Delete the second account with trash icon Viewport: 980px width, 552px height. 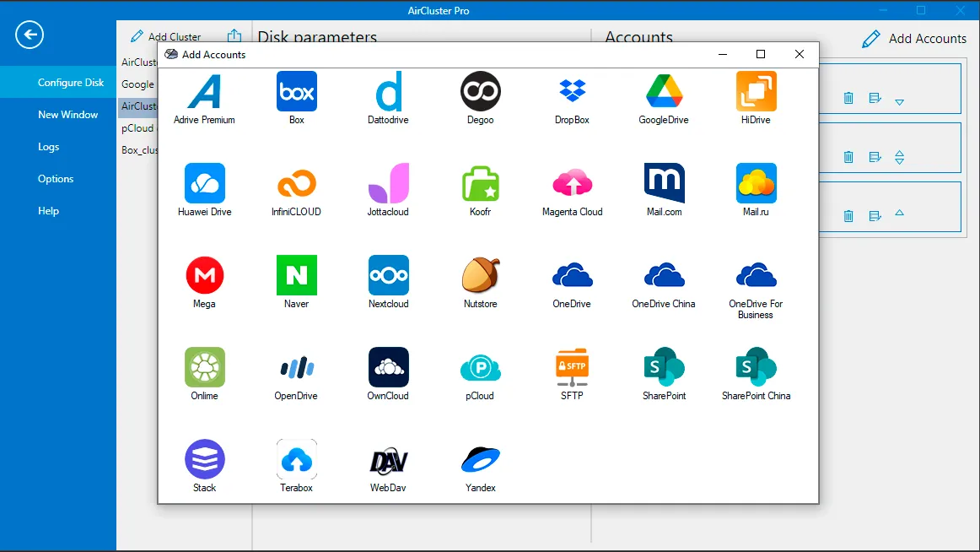[848, 157]
